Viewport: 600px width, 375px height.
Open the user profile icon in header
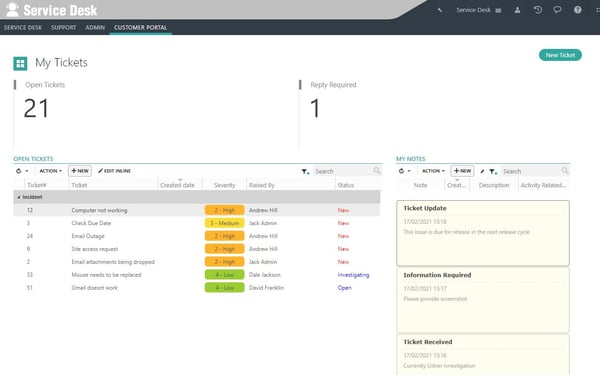click(x=517, y=10)
